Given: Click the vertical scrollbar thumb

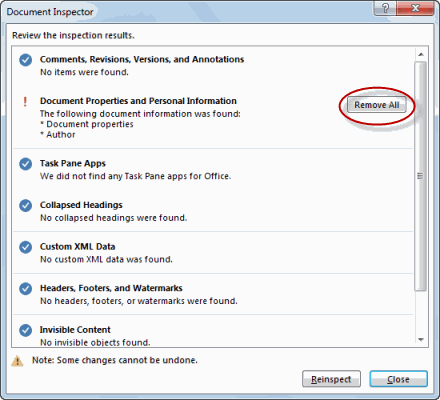Looking at the screenshot, I should click(x=421, y=176).
